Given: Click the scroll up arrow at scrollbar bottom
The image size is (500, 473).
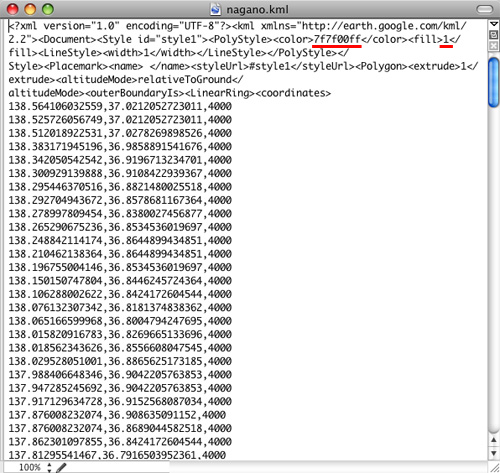Looking at the screenshot, I should (494, 441).
